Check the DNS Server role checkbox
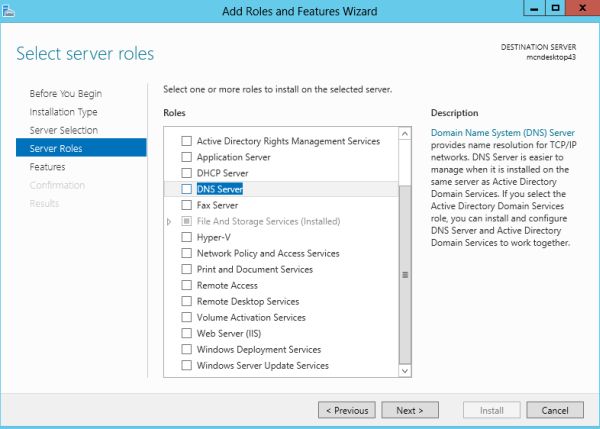Screen dimensions: 600x429 coord(186,189)
